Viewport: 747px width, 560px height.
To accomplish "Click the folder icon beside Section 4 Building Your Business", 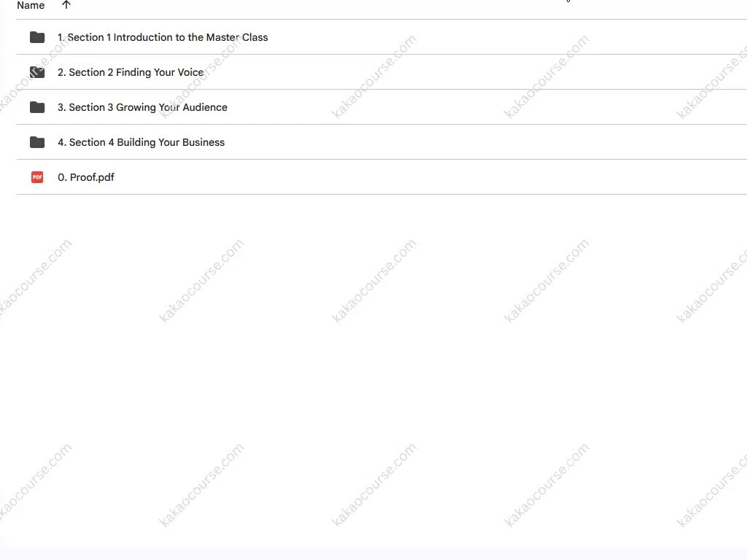I will (x=37, y=142).
